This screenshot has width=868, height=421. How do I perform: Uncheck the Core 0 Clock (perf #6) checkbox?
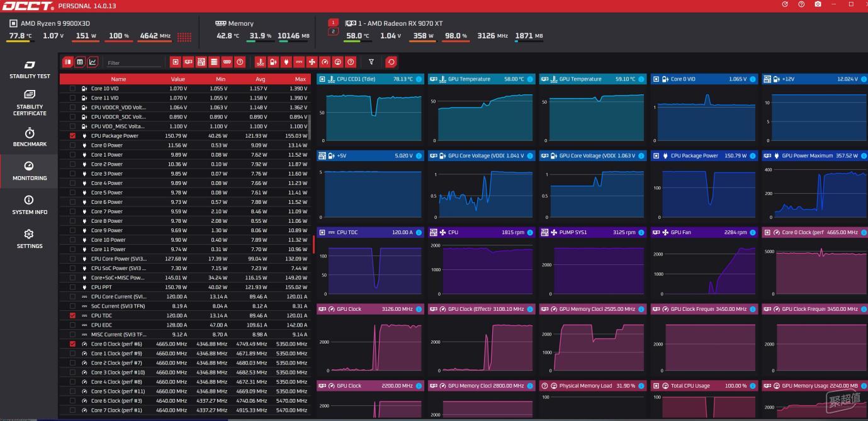pos(72,344)
